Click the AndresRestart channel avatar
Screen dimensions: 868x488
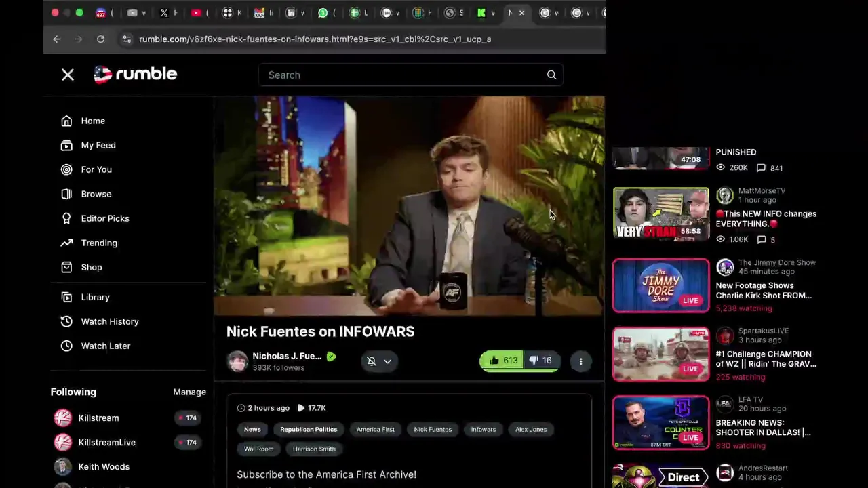725,472
